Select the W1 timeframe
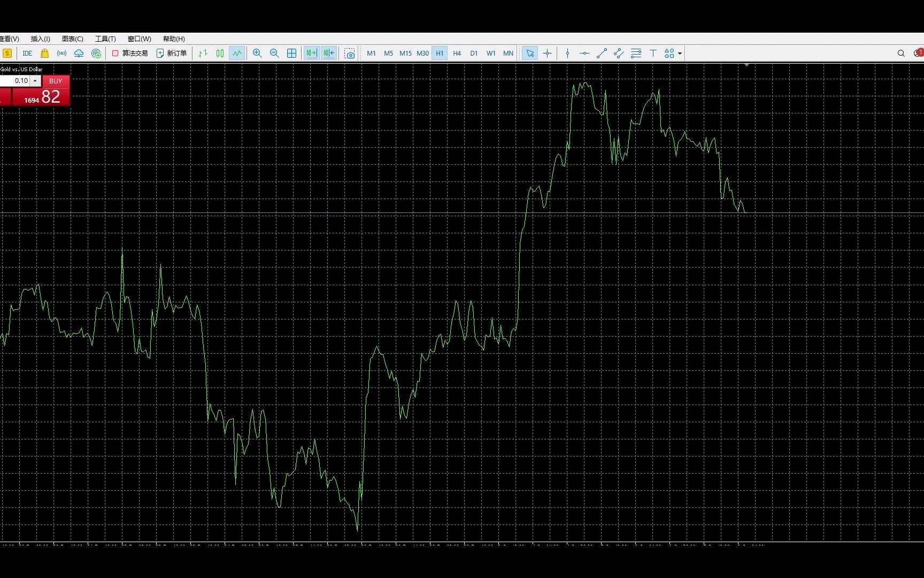This screenshot has height=578, width=924. pos(491,53)
